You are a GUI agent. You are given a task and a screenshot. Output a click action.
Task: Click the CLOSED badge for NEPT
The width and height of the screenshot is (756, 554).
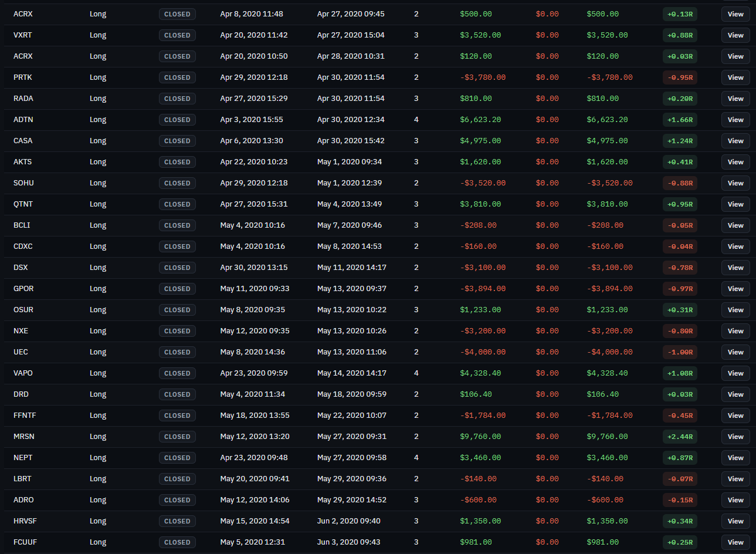tap(177, 458)
